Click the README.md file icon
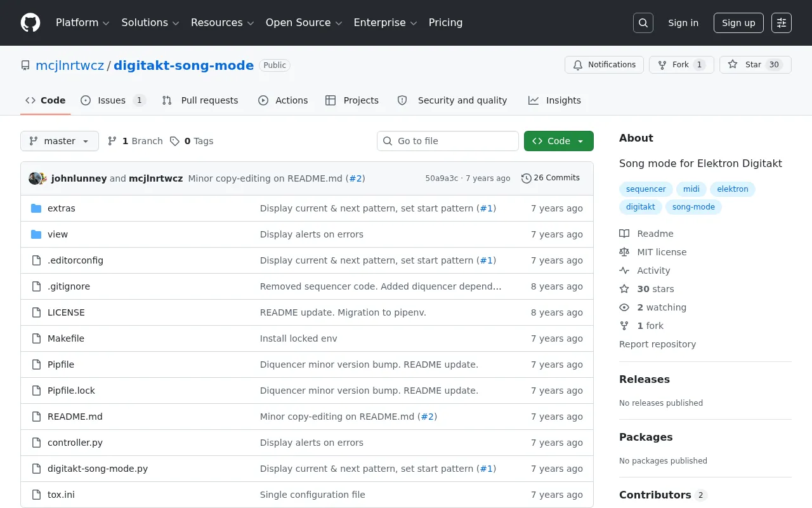812x508 pixels. click(36, 417)
